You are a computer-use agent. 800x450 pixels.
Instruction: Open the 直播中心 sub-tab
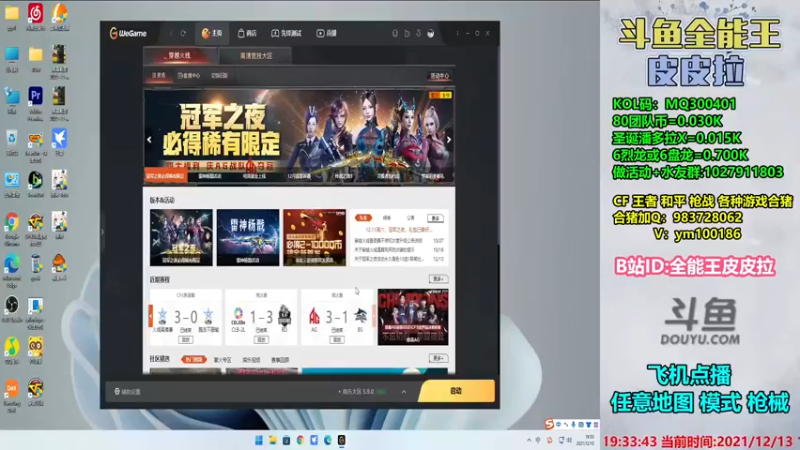click(189, 76)
